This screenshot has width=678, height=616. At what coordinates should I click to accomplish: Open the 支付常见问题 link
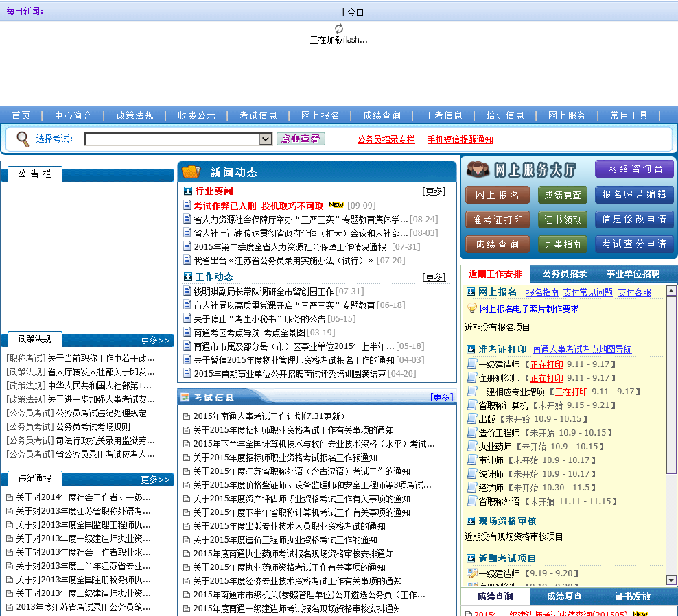pyautogui.click(x=587, y=293)
